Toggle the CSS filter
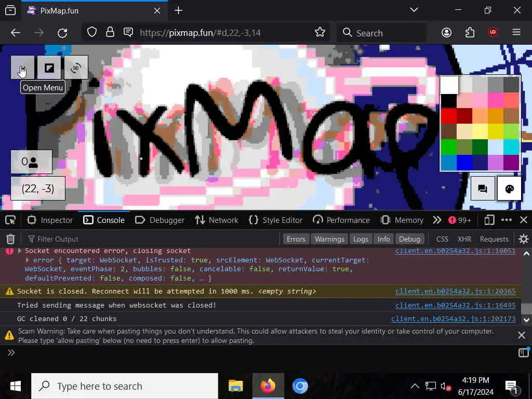The height and width of the screenshot is (399, 532). click(442, 239)
